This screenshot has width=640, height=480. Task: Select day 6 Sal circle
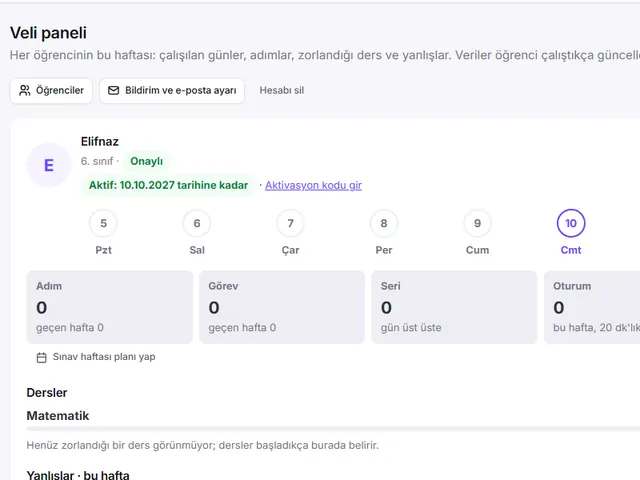[x=197, y=223]
